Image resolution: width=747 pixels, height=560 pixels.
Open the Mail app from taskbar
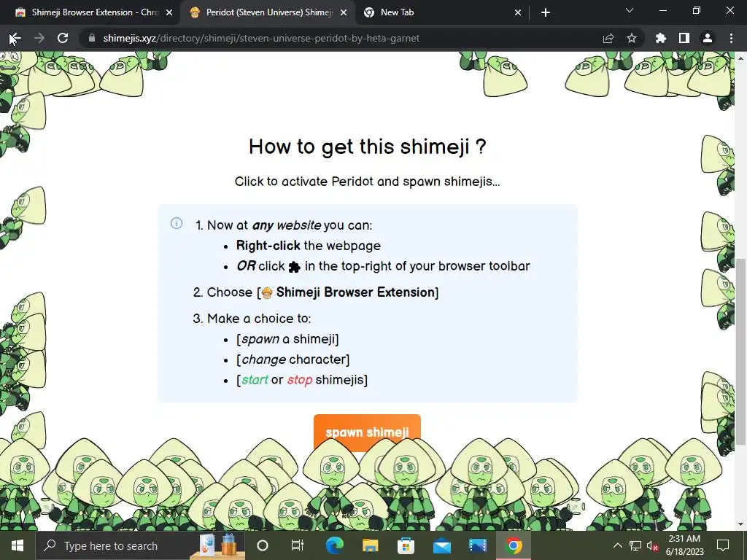441,545
